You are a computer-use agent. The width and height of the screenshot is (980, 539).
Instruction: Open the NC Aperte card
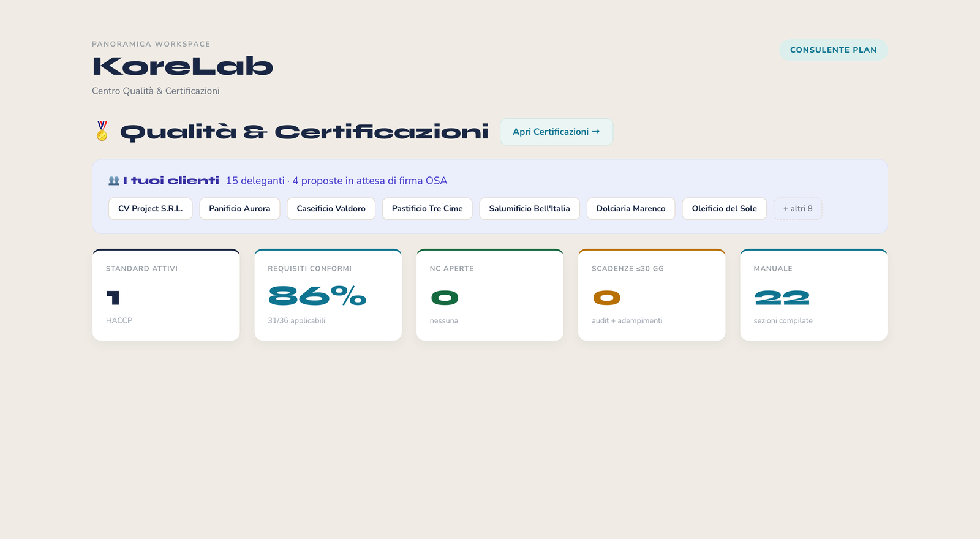pos(490,295)
